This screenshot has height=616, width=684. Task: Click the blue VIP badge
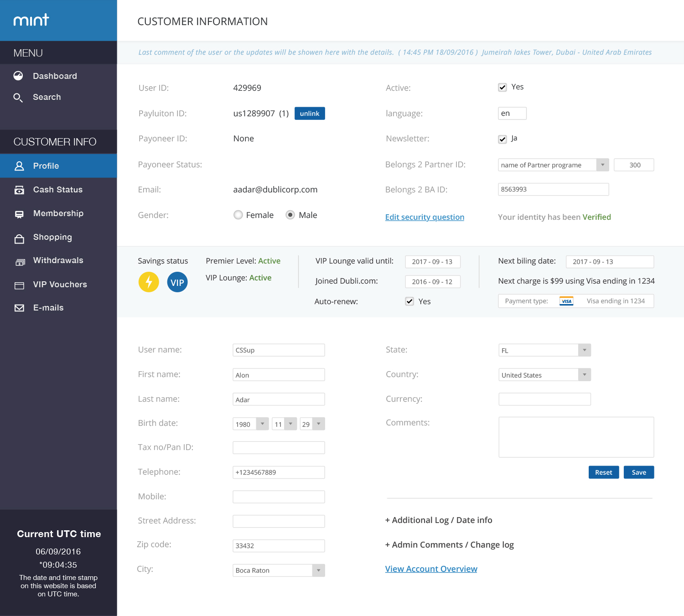click(x=177, y=282)
